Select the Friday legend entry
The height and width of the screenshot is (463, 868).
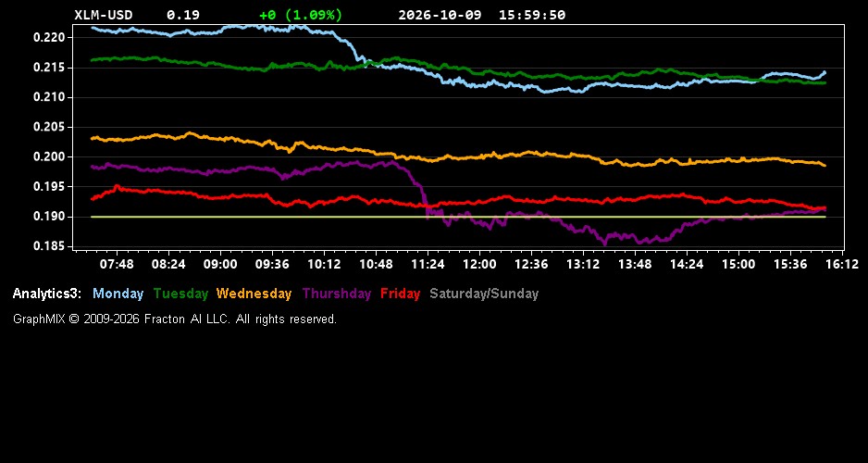coord(401,294)
